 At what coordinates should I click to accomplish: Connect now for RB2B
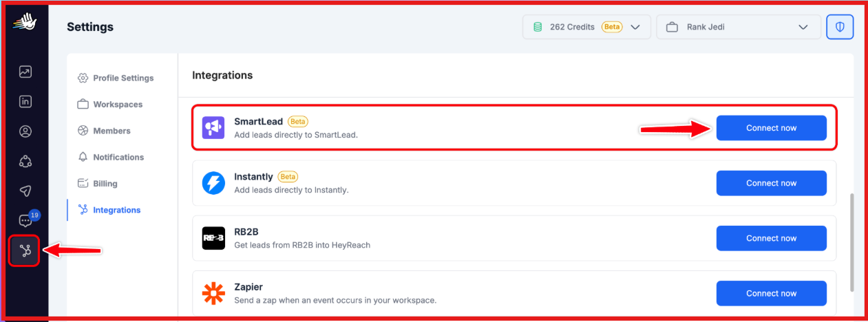(x=771, y=238)
